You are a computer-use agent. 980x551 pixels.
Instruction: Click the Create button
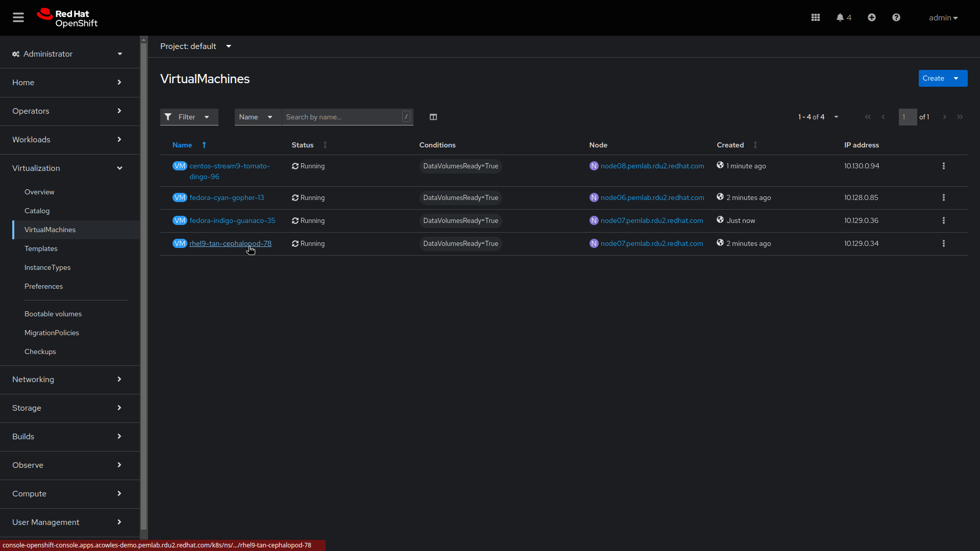[934, 78]
